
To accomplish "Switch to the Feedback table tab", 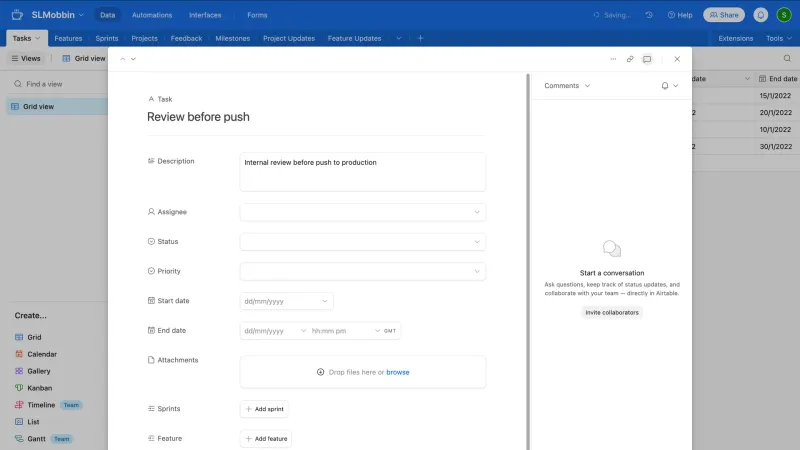I will click(186, 38).
